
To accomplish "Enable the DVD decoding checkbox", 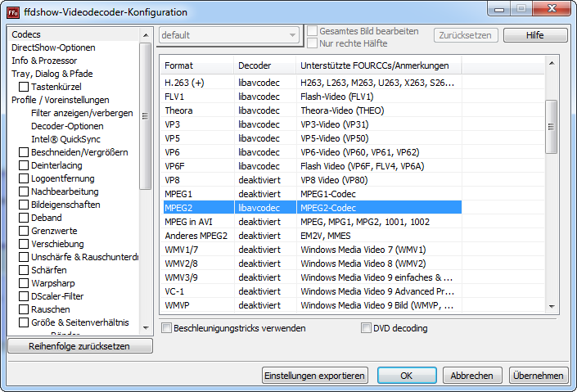I will (367, 328).
